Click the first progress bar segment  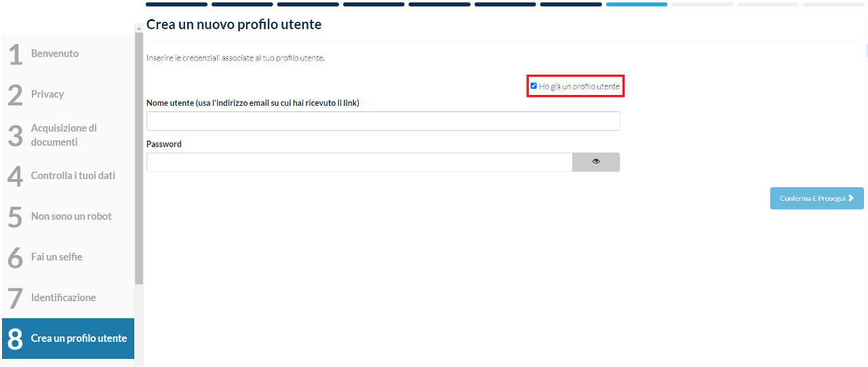[x=176, y=4]
